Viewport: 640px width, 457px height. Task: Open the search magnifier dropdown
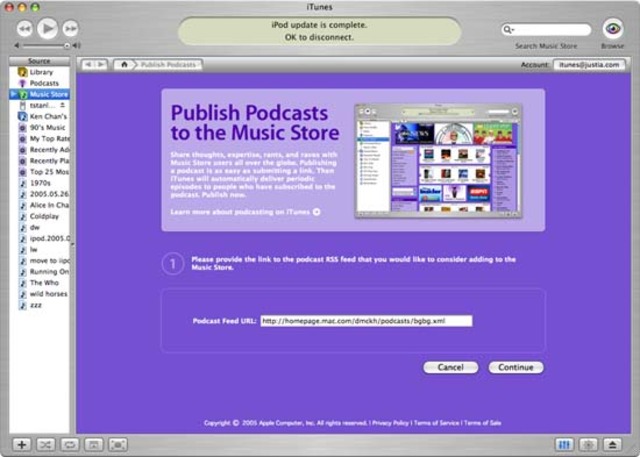coord(508,29)
